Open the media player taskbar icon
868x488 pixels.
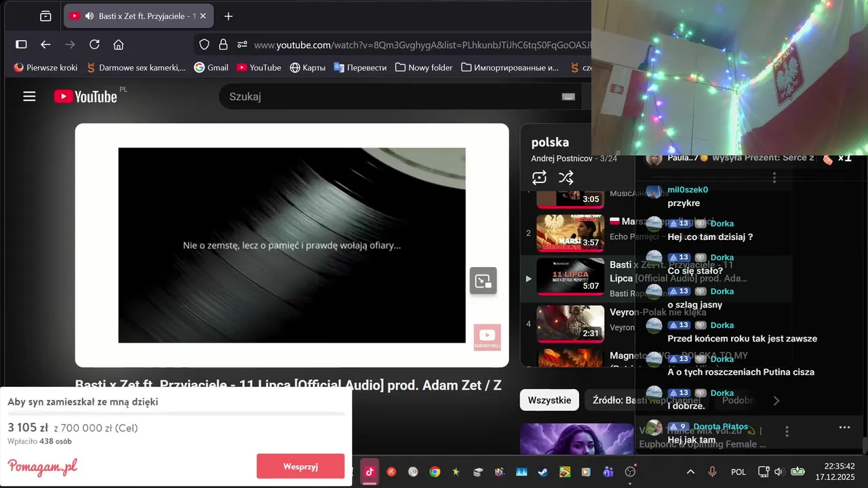point(587,472)
